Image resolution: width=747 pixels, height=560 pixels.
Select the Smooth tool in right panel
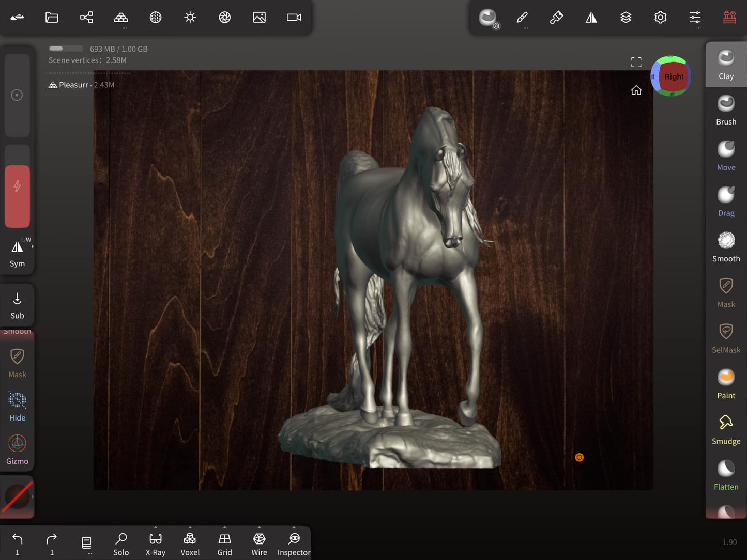[x=726, y=247]
